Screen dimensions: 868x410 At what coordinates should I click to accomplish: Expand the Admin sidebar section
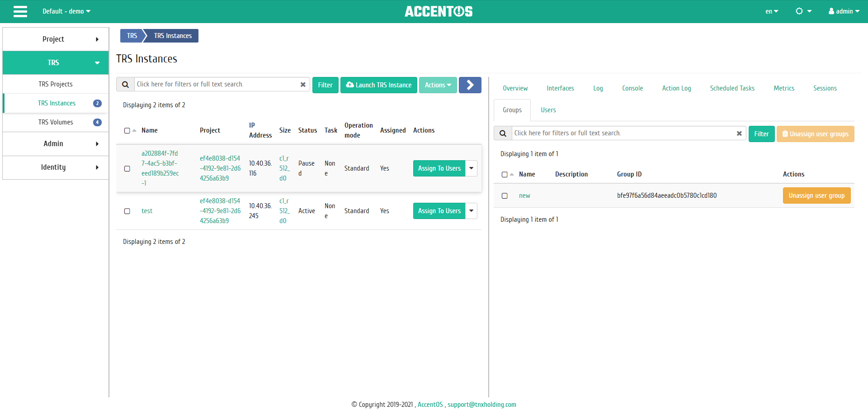pos(56,143)
